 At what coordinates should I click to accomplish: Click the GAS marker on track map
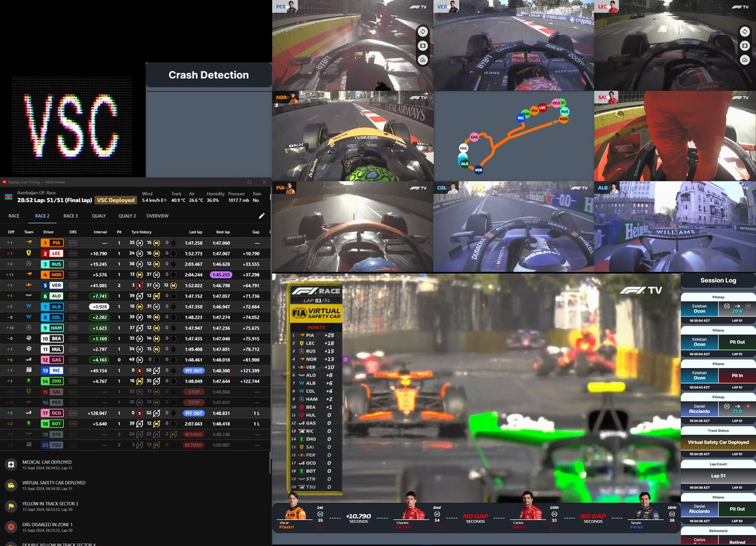click(x=474, y=137)
